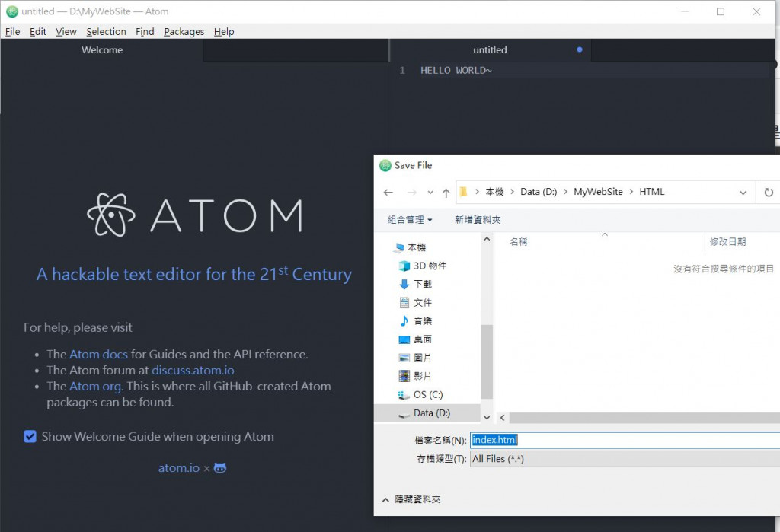Expand the address bar path dropdown

pyautogui.click(x=743, y=193)
